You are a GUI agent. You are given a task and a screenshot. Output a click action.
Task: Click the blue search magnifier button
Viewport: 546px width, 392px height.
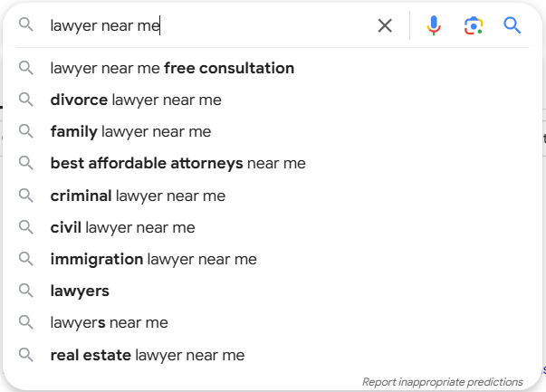pyautogui.click(x=512, y=25)
